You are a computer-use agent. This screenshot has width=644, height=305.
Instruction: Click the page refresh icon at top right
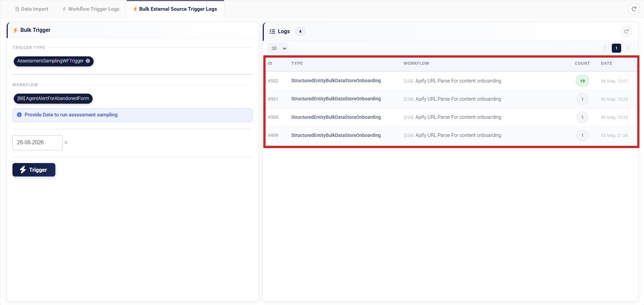(634, 9)
